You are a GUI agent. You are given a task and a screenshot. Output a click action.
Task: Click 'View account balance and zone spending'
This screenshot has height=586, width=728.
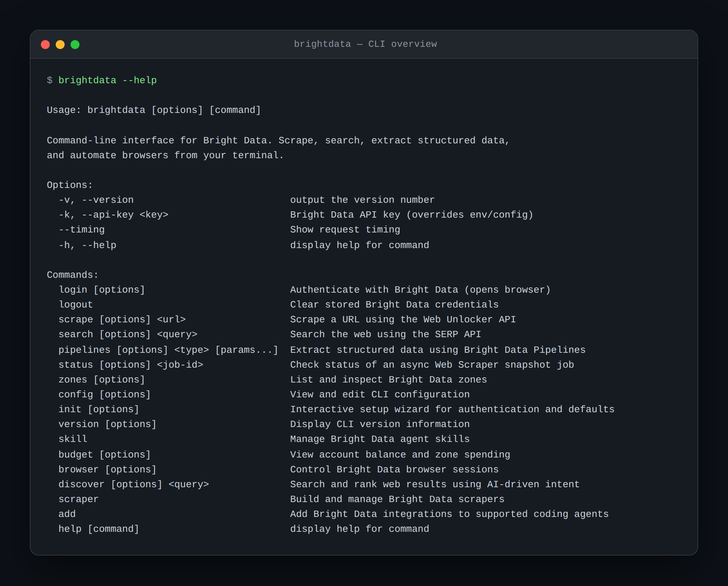(x=400, y=455)
